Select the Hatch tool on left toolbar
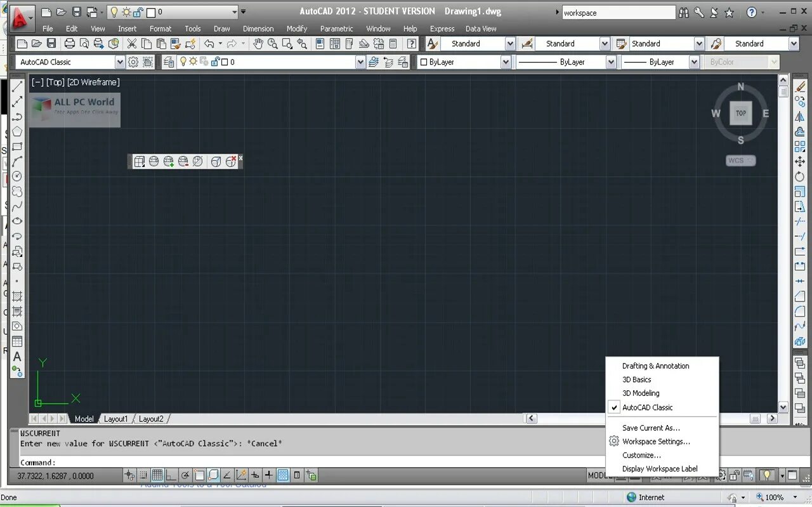The height and width of the screenshot is (507, 812). tap(18, 296)
